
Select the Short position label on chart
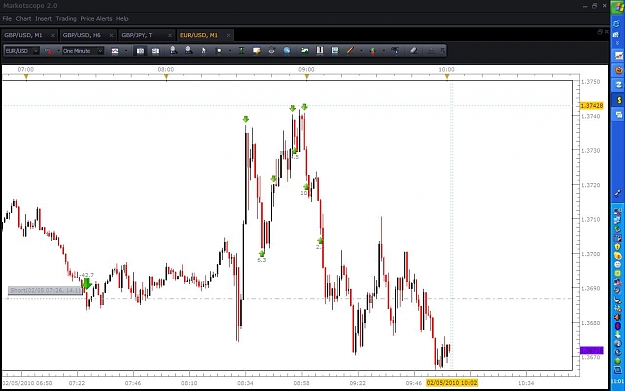point(46,290)
